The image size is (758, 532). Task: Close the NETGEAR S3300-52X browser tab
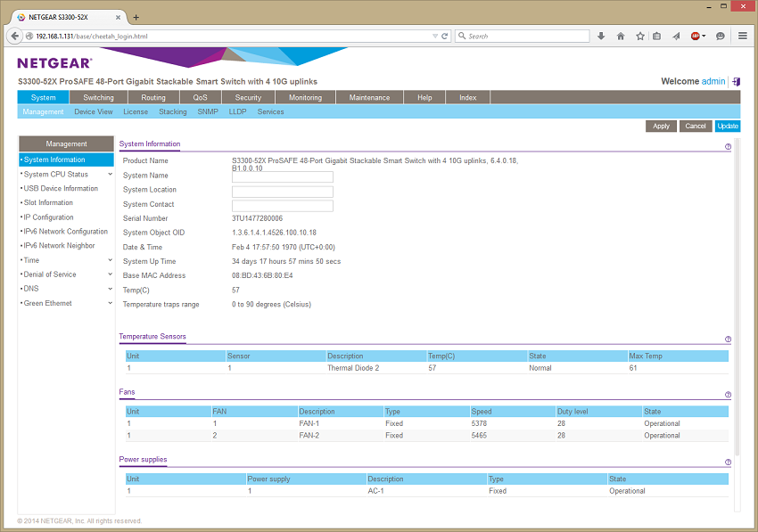tap(118, 18)
